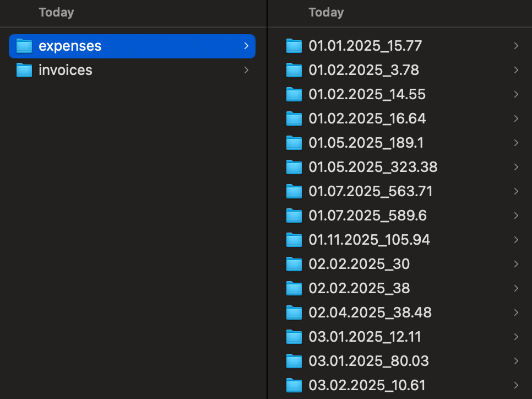Click the invoices folder icon
Screen dimensions: 532x399
coord(24,70)
